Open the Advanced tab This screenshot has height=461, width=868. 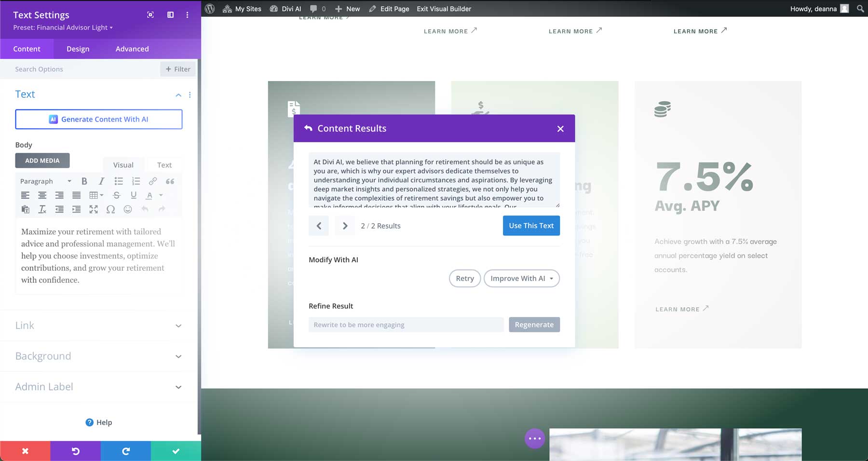132,49
